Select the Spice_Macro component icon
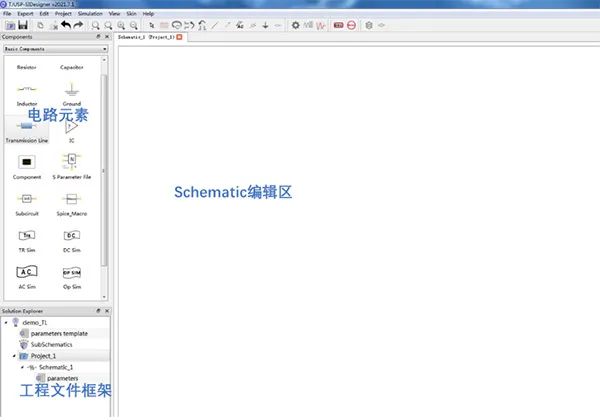This screenshot has height=420, width=600. coord(72,199)
